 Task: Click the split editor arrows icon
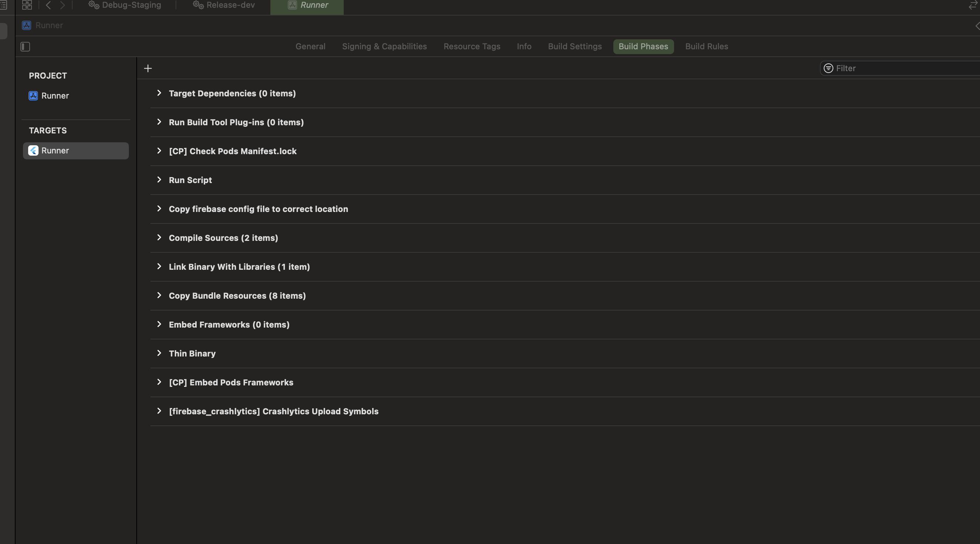tap(972, 5)
